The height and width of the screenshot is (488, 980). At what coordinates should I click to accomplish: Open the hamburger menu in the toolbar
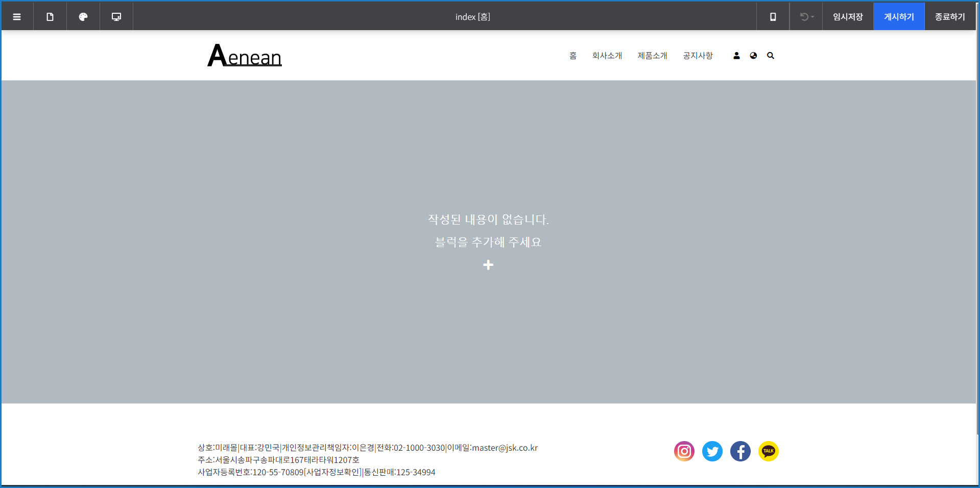17,17
